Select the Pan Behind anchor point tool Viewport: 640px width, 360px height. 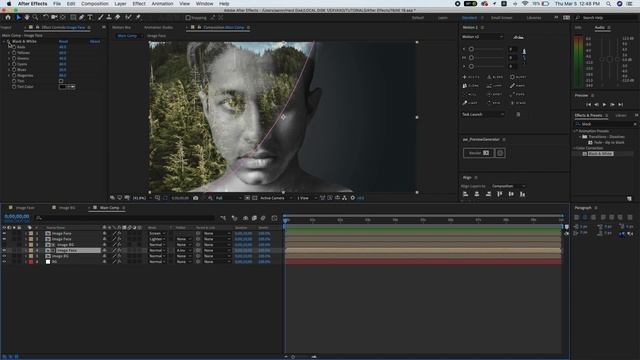pyautogui.click(x=62, y=18)
